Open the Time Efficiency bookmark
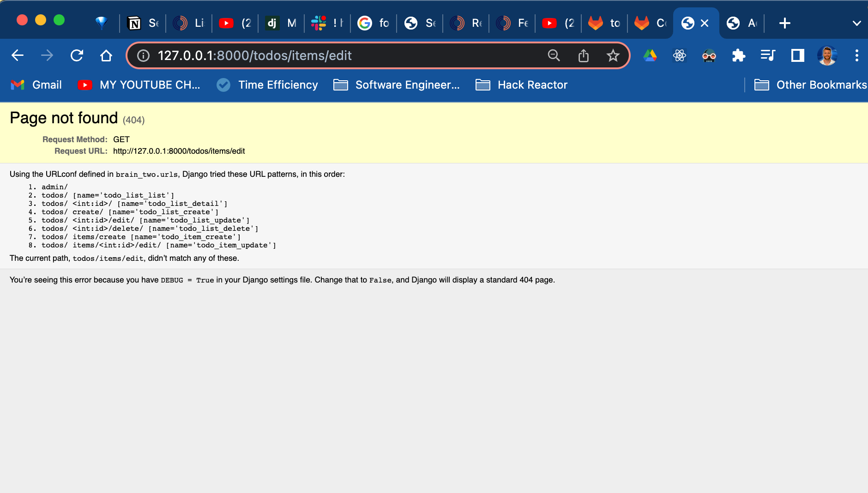Viewport: 868px width, 493px height. coord(267,85)
